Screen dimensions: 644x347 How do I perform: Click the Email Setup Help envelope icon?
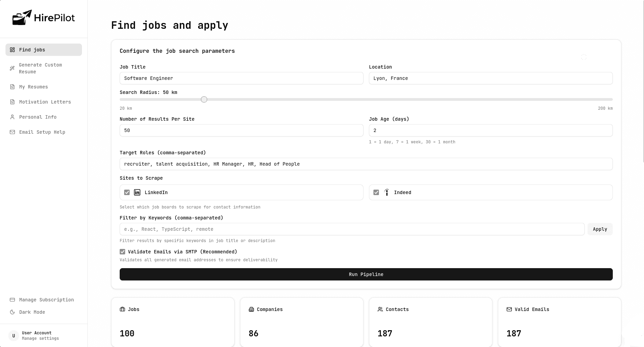pos(12,132)
